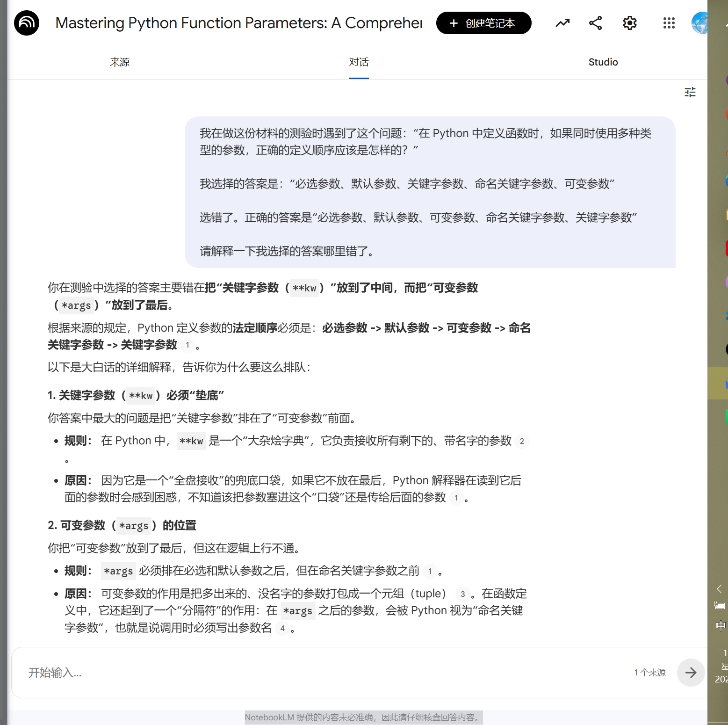Click the account profile avatar
728x725 pixels.
[x=700, y=23]
